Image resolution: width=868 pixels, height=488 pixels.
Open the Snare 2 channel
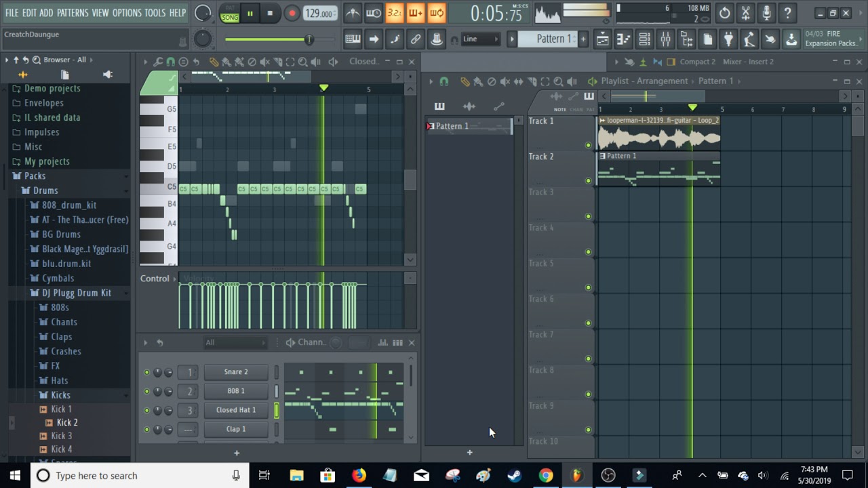click(x=236, y=371)
